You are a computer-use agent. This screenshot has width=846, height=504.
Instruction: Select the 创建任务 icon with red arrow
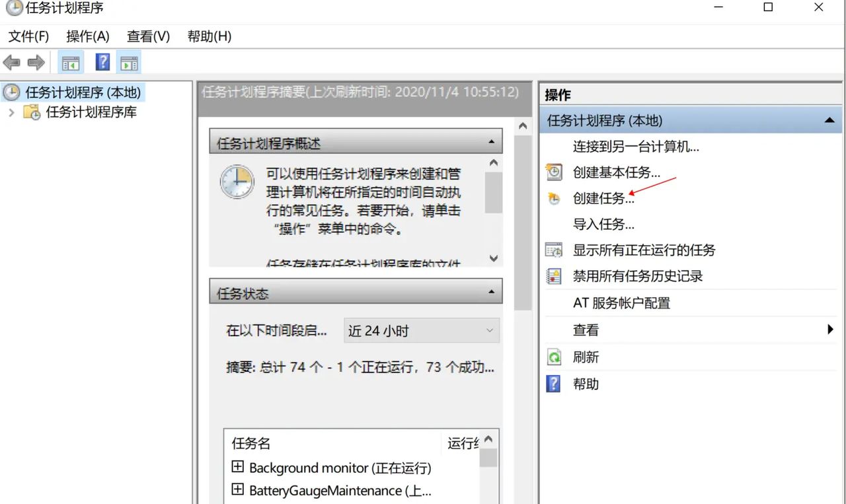tap(554, 198)
